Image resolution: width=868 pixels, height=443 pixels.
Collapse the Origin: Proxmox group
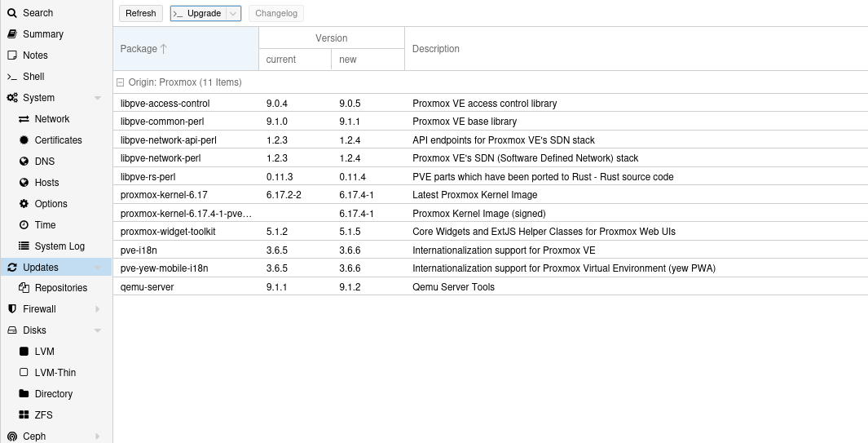point(121,82)
